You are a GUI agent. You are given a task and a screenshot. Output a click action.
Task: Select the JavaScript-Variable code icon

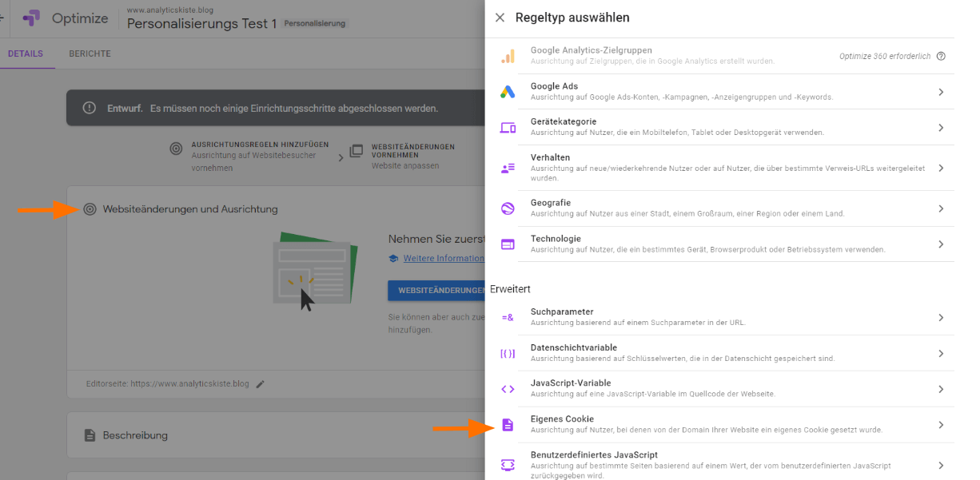[x=508, y=389]
